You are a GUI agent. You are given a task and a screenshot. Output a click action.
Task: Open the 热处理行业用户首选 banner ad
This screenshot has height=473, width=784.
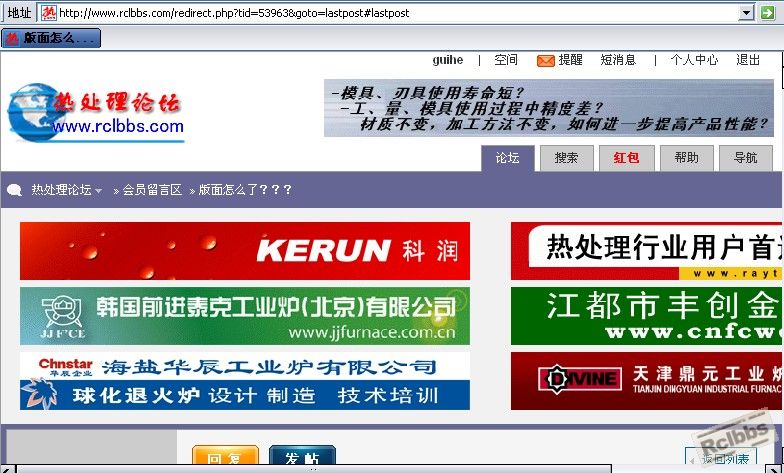646,251
